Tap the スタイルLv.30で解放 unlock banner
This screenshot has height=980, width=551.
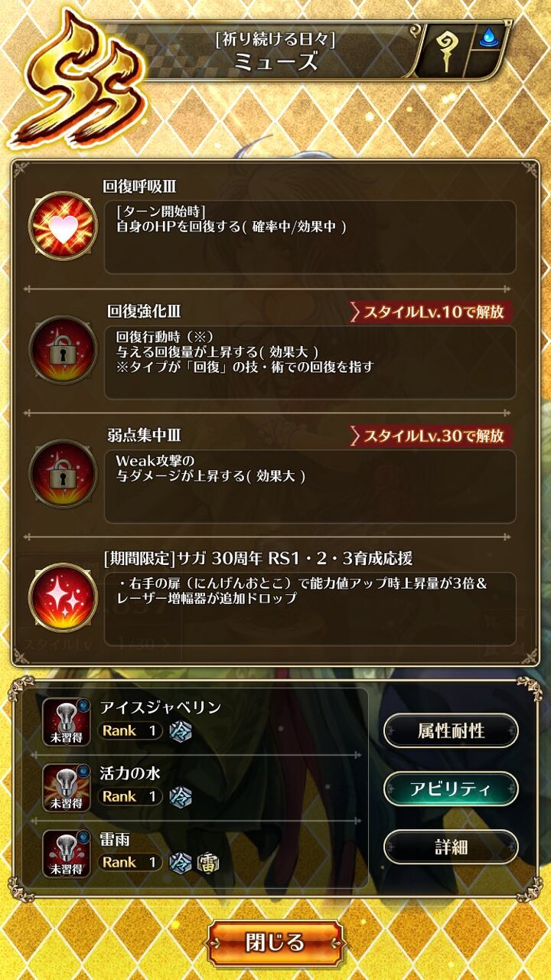[x=431, y=436]
